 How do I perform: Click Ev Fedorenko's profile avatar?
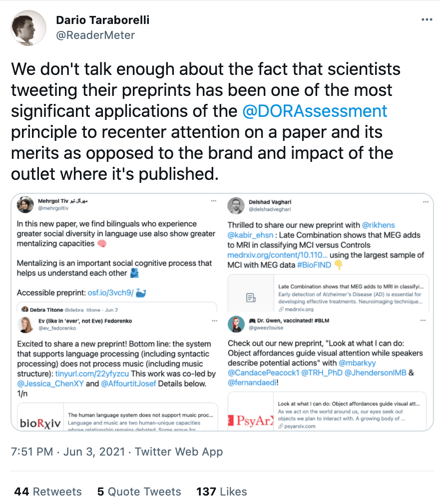pyautogui.click(x=25, y=325)
